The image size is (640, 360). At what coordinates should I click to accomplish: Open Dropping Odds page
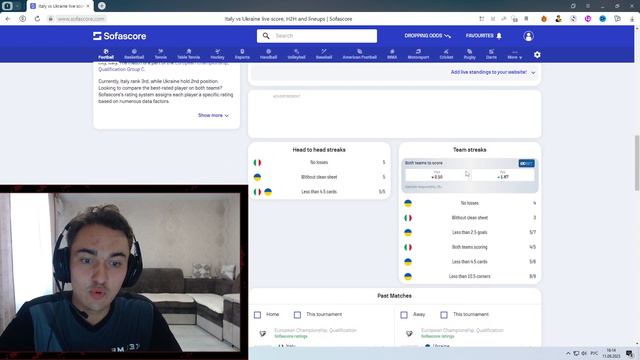[427, 36]
